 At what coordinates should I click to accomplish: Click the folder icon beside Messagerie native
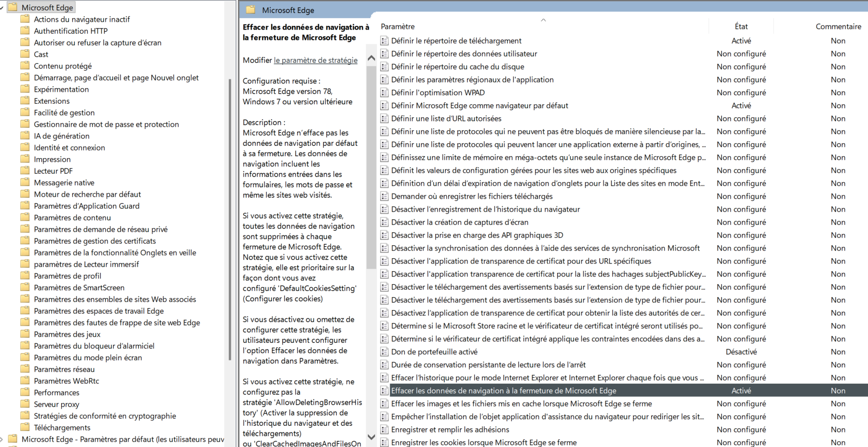tap(25, 183)
